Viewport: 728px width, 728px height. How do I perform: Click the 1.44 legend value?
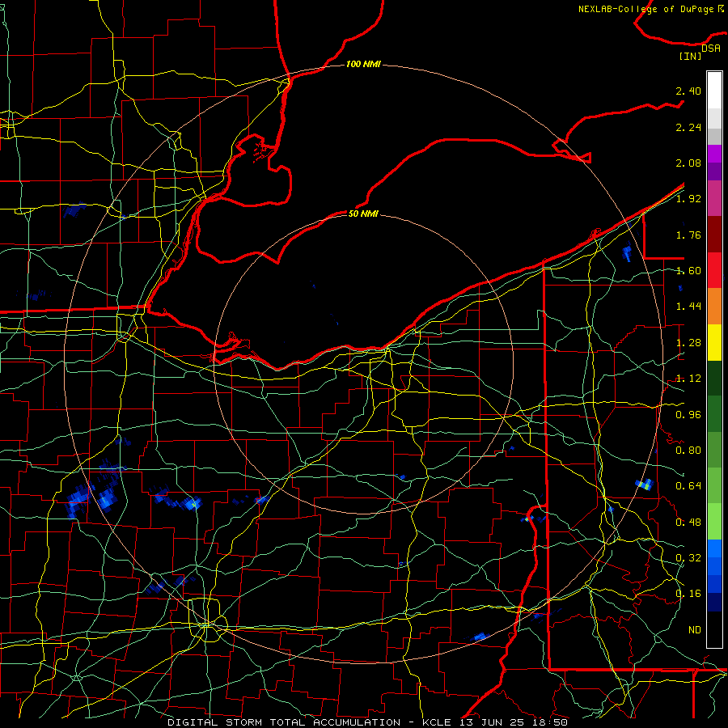coord(688,307)
